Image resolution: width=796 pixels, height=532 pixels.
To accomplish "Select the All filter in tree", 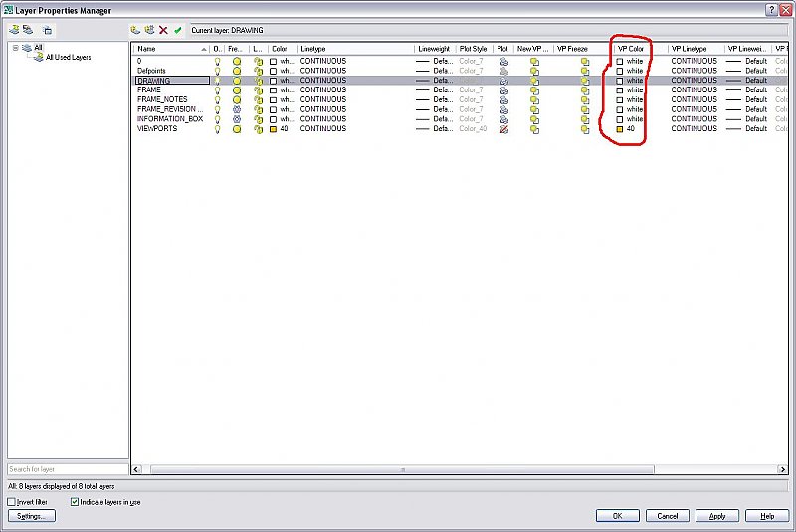I will tap(38, 48).
